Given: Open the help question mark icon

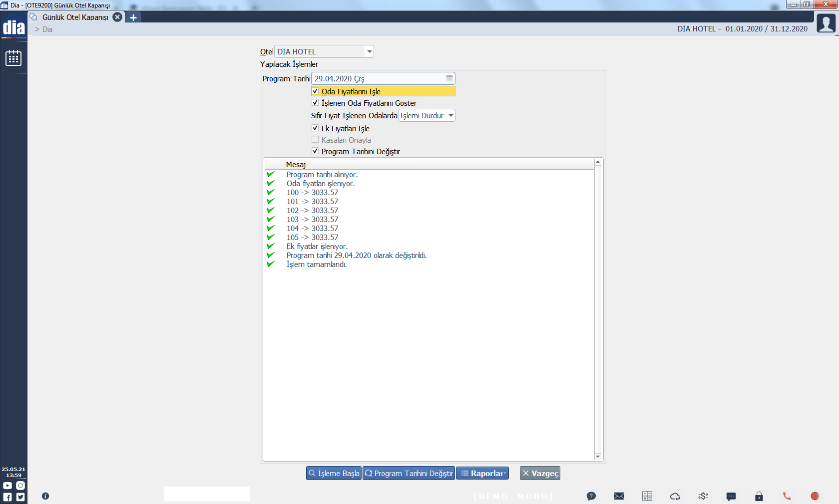Looking at the screenshot, I should click(591, 496).
